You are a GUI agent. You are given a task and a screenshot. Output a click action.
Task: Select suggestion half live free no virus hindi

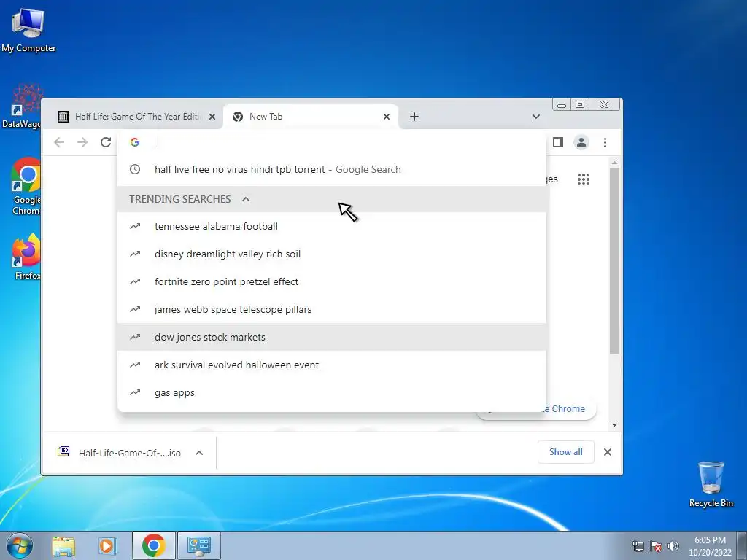pos(332,169)
